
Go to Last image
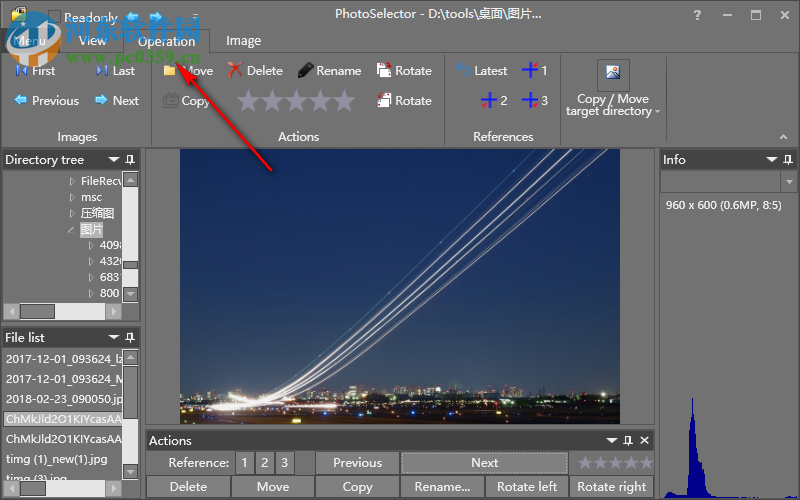coord(116,71)
